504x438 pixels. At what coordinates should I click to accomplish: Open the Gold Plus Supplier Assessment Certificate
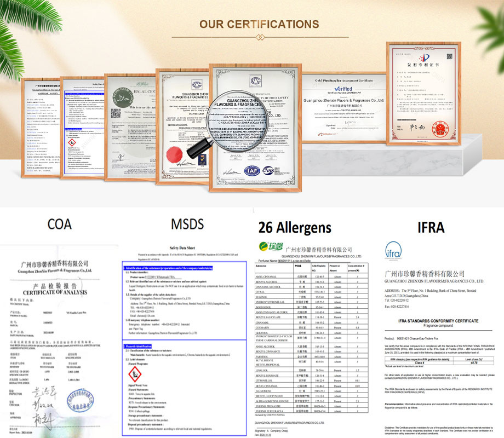coord(343,109)
